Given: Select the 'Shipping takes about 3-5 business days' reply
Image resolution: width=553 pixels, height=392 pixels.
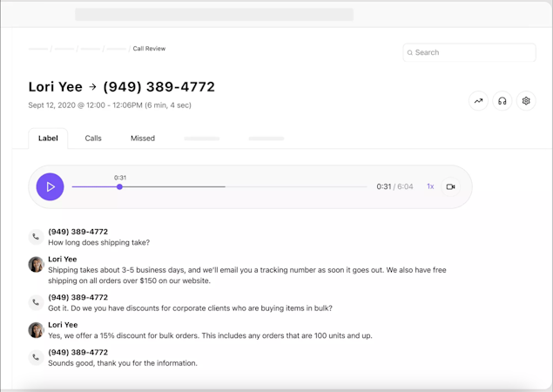Looking at the screenshot, I should (247, 275).
